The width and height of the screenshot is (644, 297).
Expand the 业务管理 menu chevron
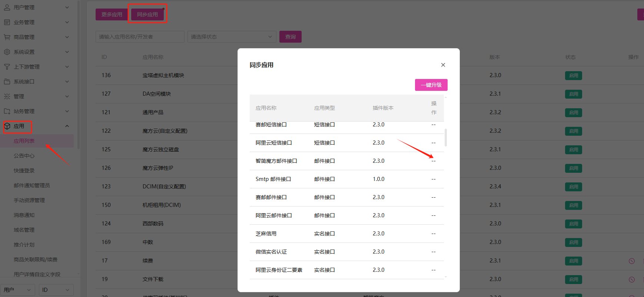(x=67, y=22)
